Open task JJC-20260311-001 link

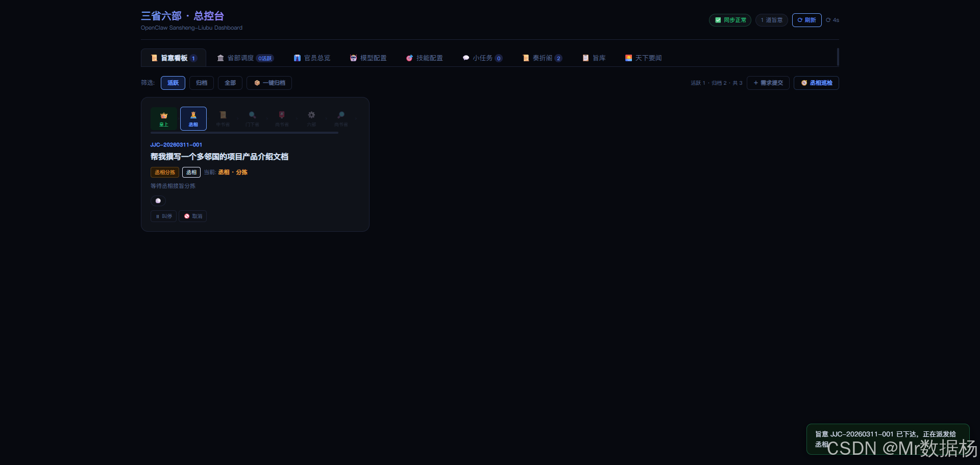[x=176, y=144]
